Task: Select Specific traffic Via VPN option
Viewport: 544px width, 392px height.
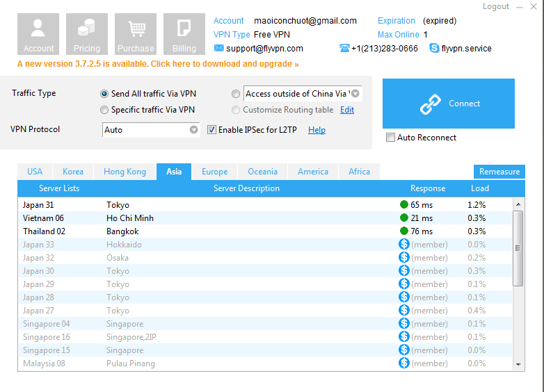Action: pyautogui.click(x=105, y=110)
